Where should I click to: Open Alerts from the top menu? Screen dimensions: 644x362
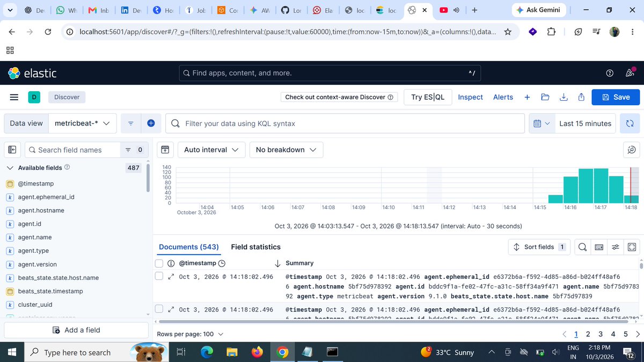[503, 97]
